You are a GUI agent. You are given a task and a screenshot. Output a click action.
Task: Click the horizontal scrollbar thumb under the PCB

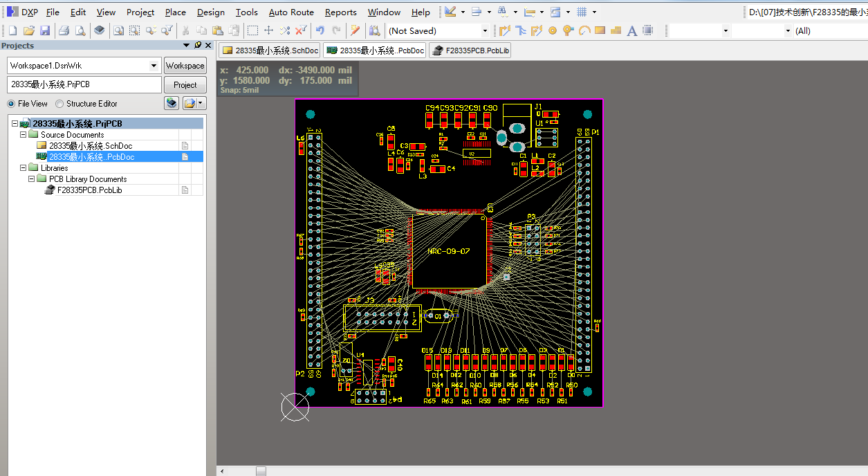click(261, 471)
